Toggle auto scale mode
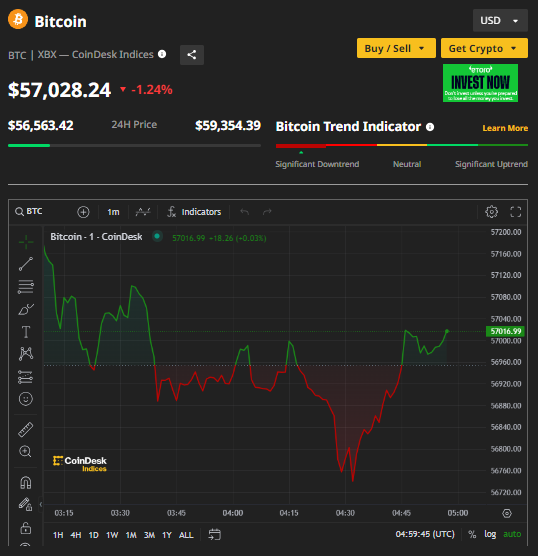Viewport: 538px width, 556px height. 512,534
